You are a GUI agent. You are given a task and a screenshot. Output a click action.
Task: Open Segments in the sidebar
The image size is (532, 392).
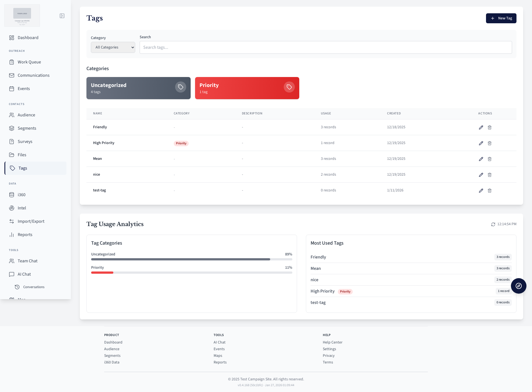pos(27,128)
